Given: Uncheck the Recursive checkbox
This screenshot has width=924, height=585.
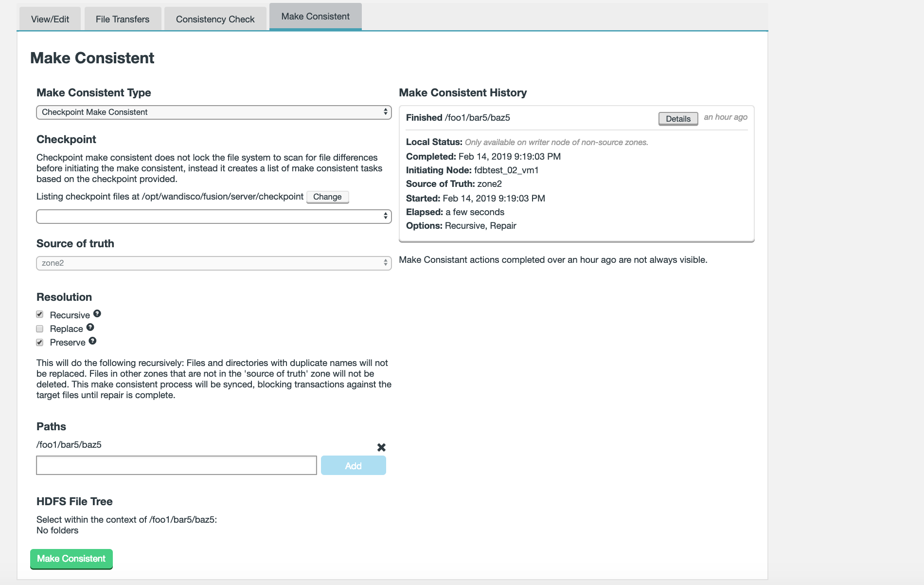Looking at the screenshot, I should (40, 314).
